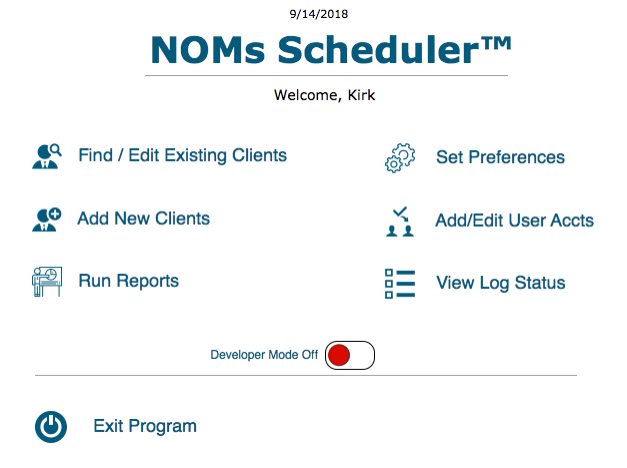Click the Add/Edit User Accts people icon
The width and height of the screenshot is (627, 468).
400,221
